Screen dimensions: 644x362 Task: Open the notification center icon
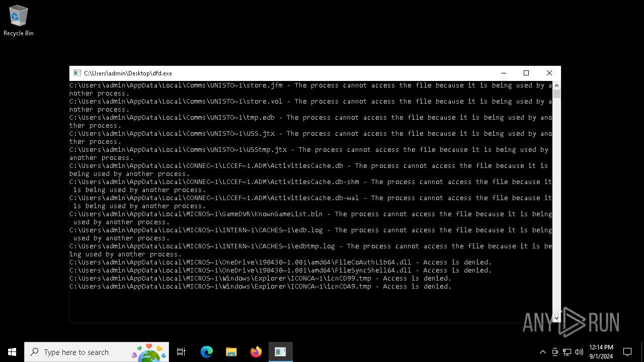627,352
